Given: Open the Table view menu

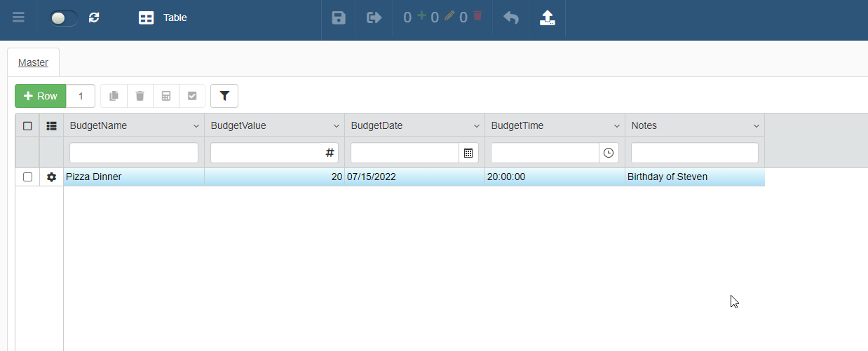Looking at the screenshot, I should [x=163, y=18].
